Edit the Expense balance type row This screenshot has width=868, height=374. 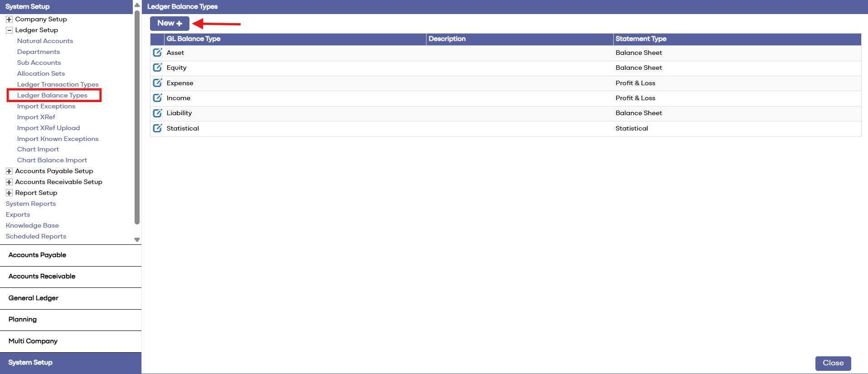pyautogui.click(x=157, y=83)
